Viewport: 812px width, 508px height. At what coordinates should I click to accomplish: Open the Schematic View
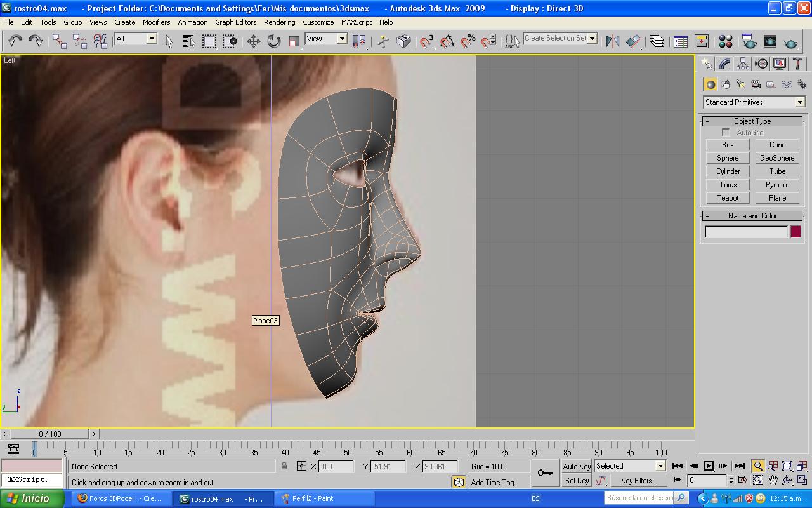coord(702,41)
